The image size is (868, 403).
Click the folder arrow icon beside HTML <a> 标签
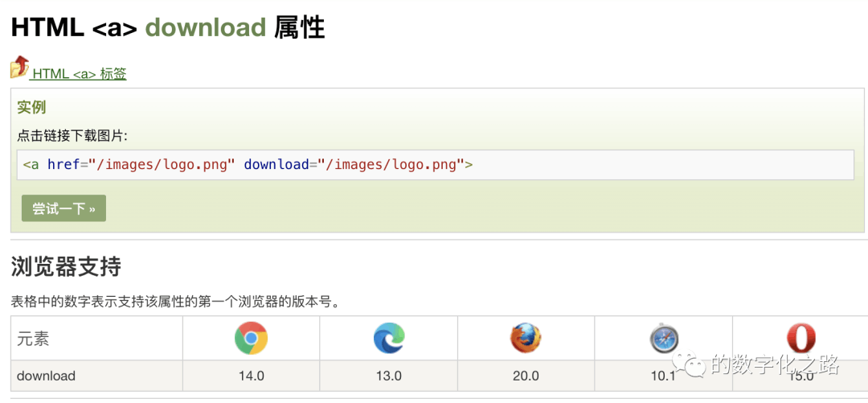tap(19, 67)
